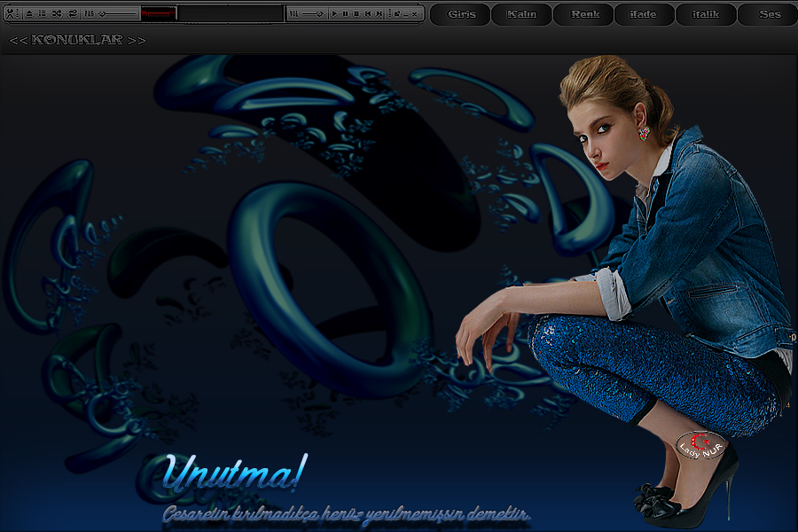Viewport: 798px width, 532px height.
Task: Click the player window mode icon
Action: tap(398, 13)
